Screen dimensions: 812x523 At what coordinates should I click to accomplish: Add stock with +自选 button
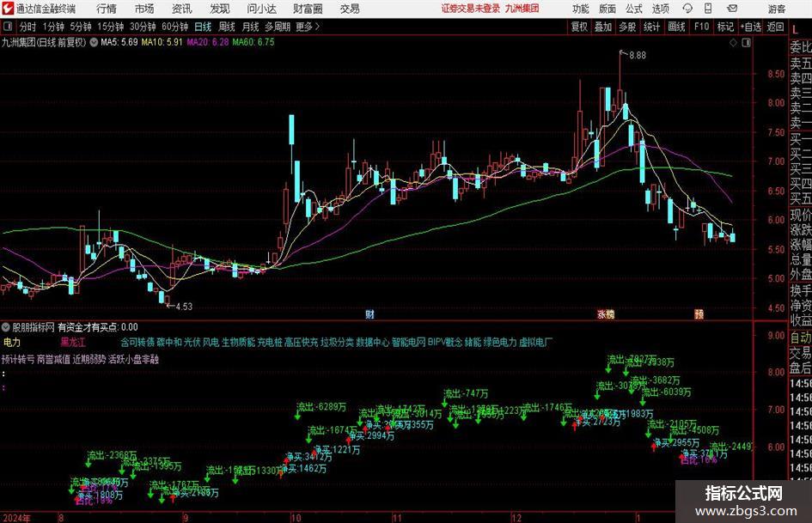tap(751, 27)
